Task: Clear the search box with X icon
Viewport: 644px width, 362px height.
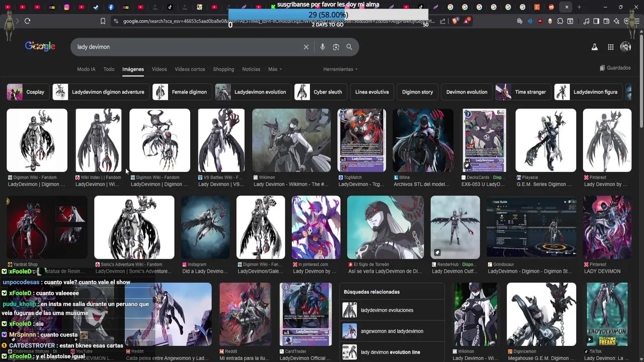Action: pos(306,47)
